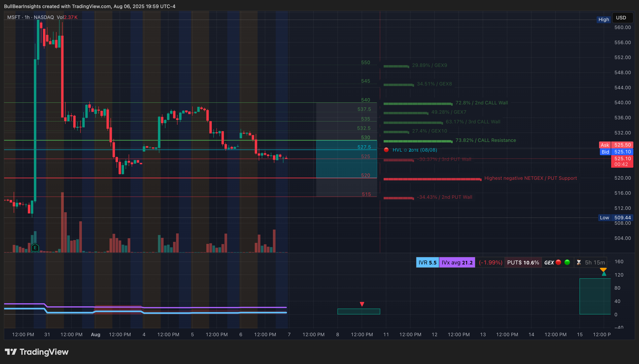Click the red 520 strike level label
Viewport: 639px width, 364px height.
[x=365, y=176]
